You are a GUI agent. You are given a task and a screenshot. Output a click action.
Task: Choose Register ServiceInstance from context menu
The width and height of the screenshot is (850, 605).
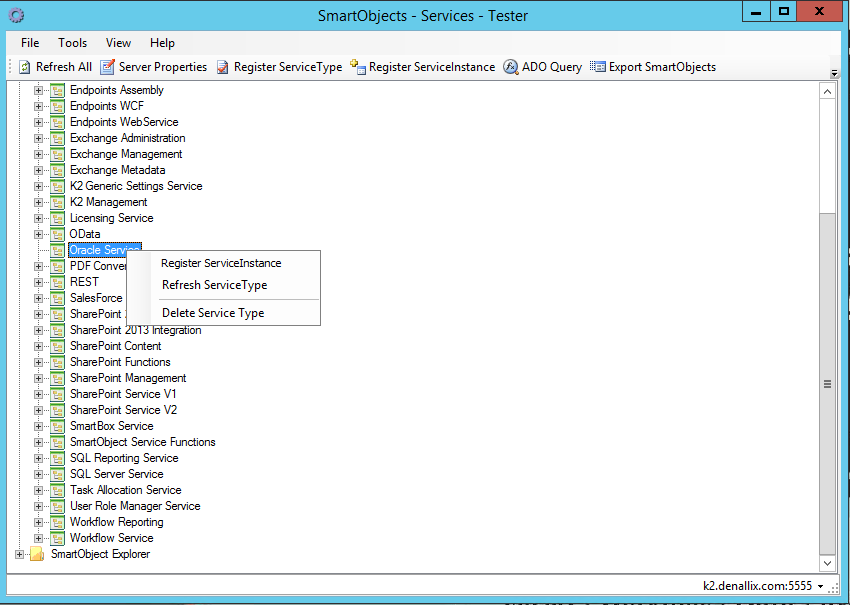[223, 263]
